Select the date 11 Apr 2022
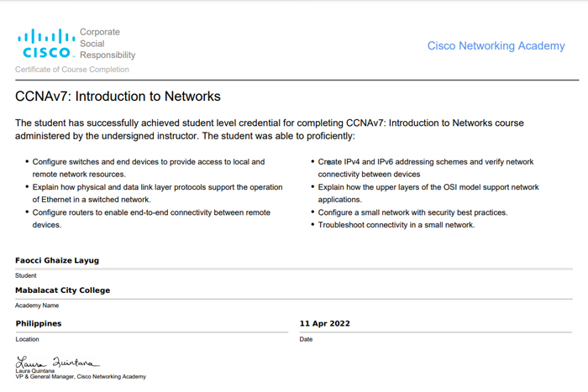The width and height of the screenshot is (588, 392). tap(324, 323)
